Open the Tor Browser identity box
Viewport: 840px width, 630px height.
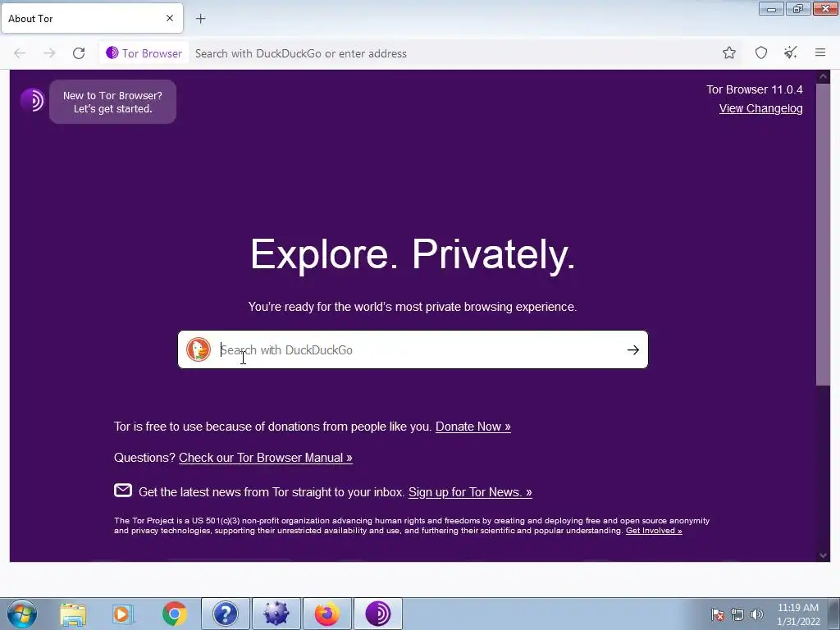144,53
